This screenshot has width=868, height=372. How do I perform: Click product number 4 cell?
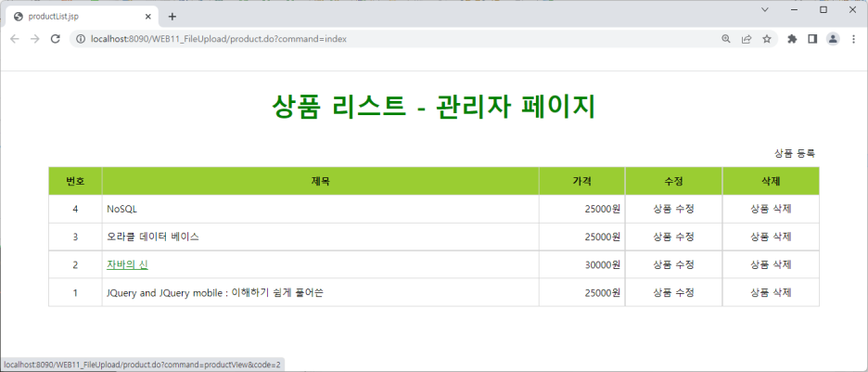[75, 210]
